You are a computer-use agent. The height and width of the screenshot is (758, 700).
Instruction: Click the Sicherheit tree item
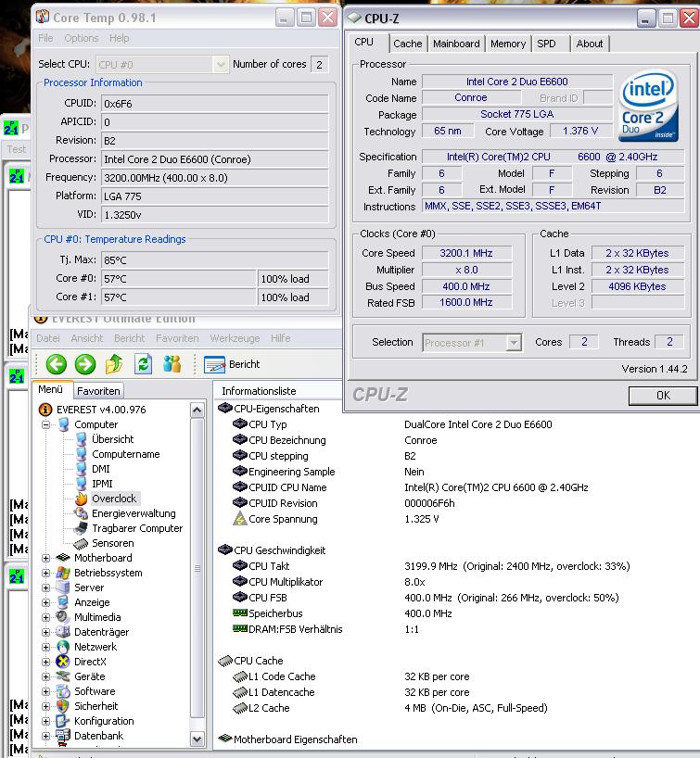(x=95, y=706)
